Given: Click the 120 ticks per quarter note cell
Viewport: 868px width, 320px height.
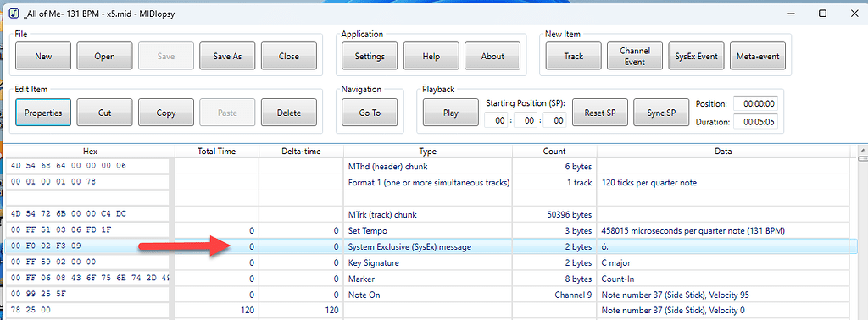Looking at the screenshot, I should pos(723,182).
